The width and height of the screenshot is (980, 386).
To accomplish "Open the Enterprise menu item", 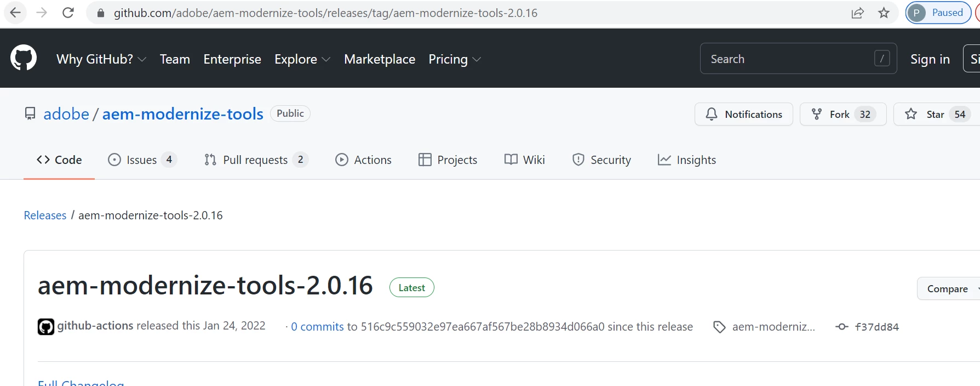I will click(x=232, y=59).
